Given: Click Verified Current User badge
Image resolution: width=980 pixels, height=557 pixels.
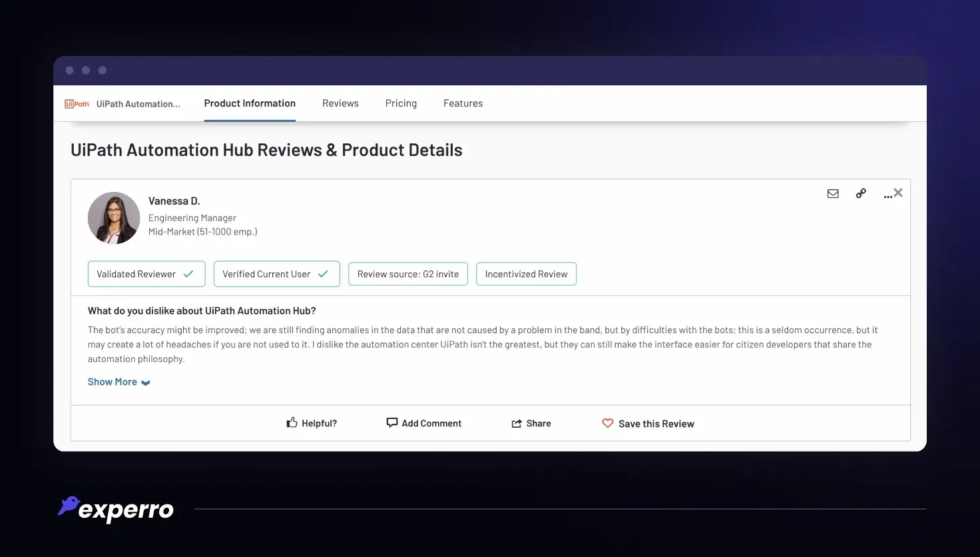Looking at the screenshot, I should [277, 274].
